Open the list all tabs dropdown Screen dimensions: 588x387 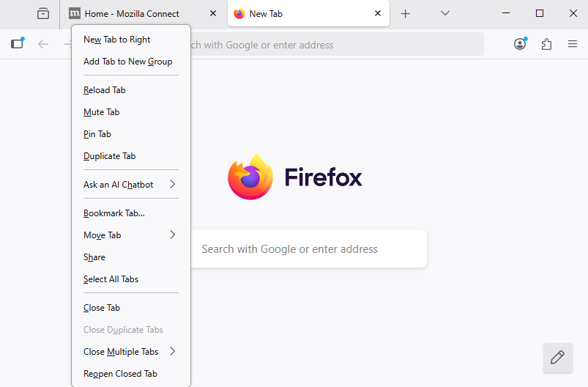click(x=445, y=13)
